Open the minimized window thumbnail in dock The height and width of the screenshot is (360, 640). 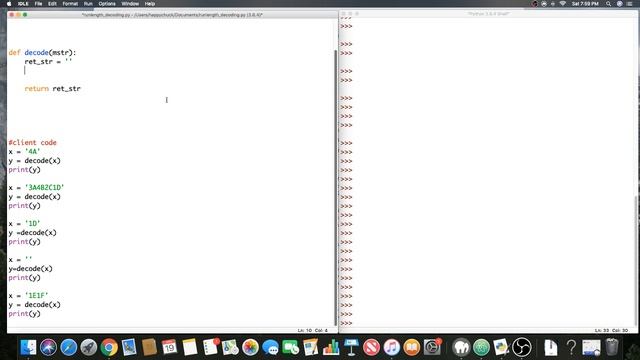point(591,347)
